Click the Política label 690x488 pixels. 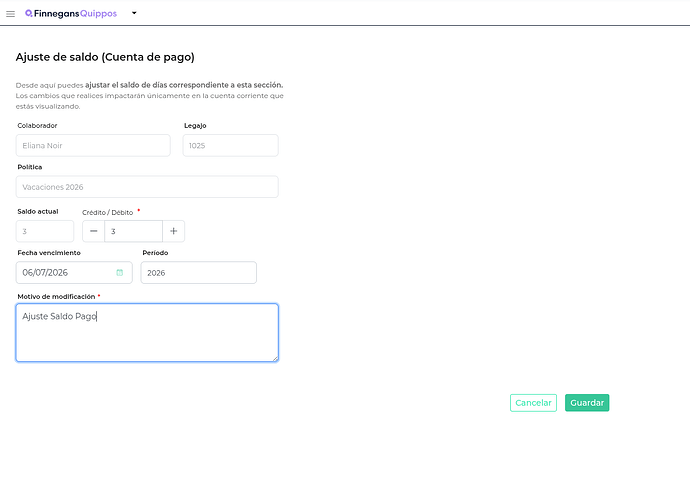click(x=30, y=167)
